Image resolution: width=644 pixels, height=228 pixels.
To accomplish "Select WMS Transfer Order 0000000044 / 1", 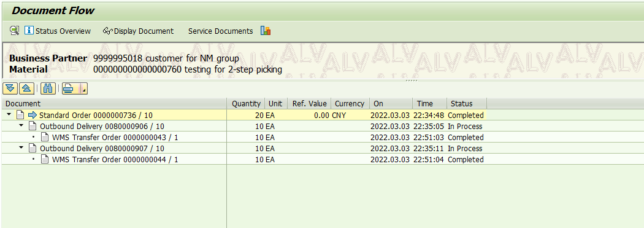I will pos(115,160).
